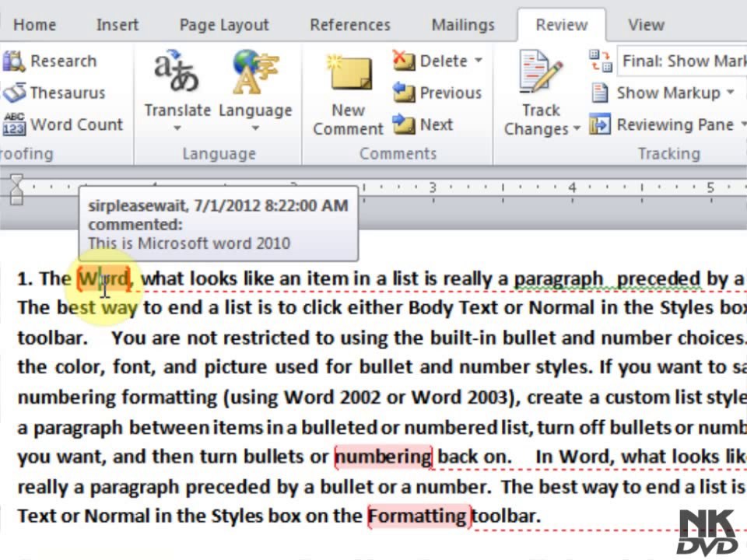Open the Mailings tab
Image resolution: width=747 pixels, height=560 pixels.
pyautogui.click(x=463, y=25)
